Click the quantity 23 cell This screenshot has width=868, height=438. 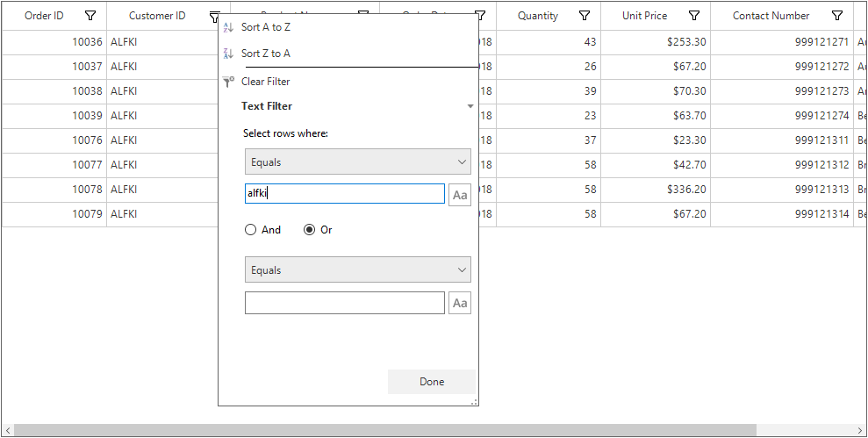549,116
